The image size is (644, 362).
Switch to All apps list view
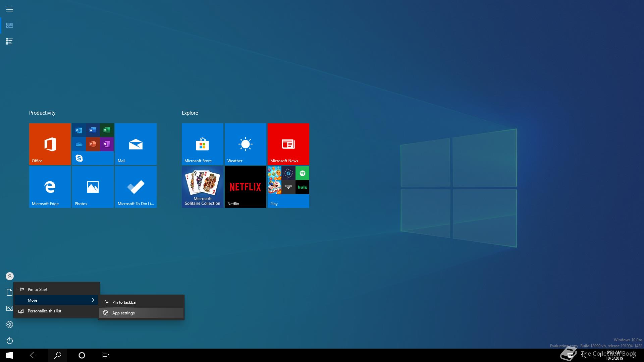tap(10, 42)
